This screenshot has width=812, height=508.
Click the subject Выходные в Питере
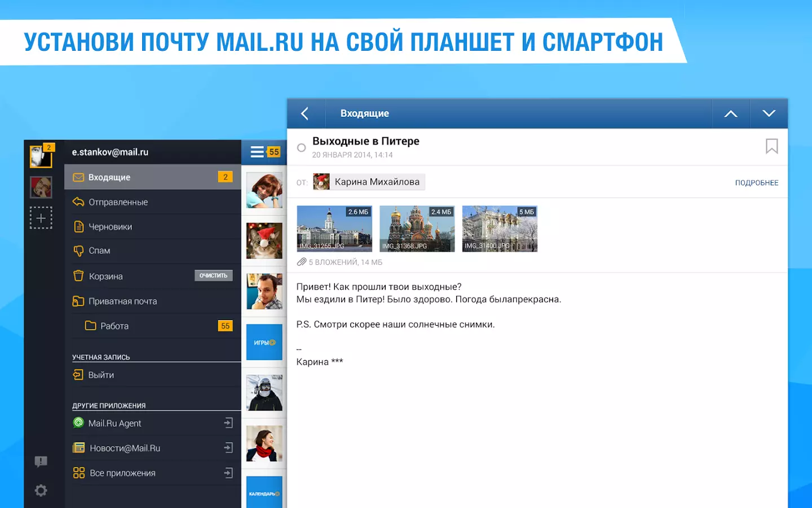[366, 141]
